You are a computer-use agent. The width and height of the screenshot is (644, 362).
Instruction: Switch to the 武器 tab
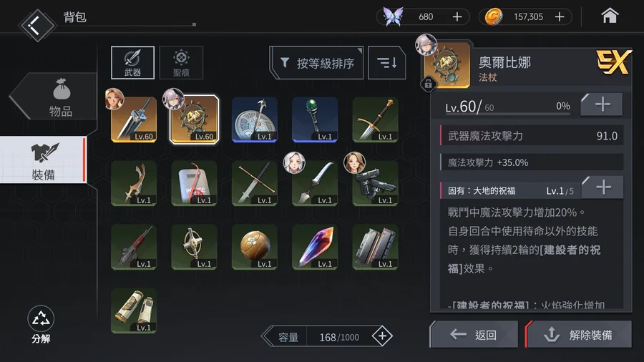(x=132, y=63)
